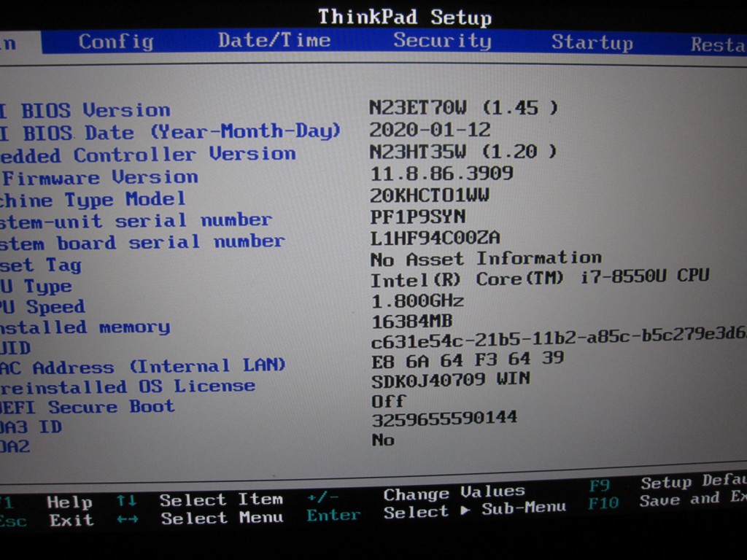Click Secure Boot value Off
The image size is (747, 560).
[x=388, y=401]
